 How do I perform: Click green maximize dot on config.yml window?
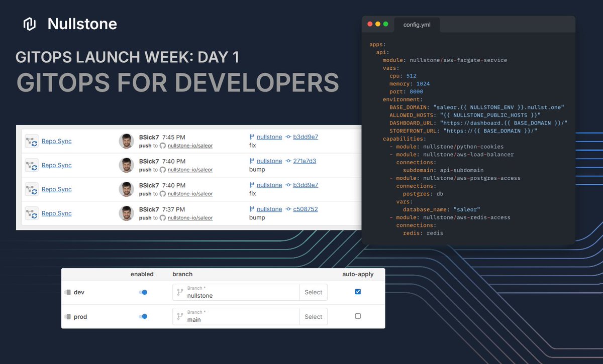(x=386, y=24)
